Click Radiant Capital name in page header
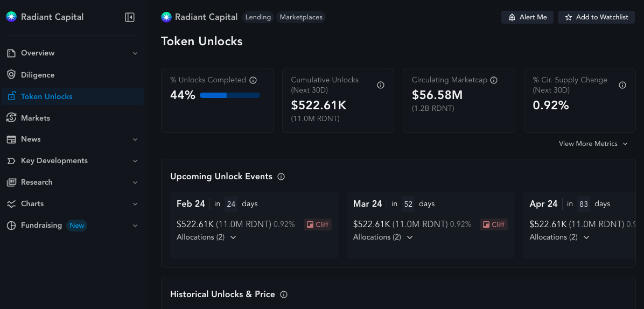 coord(206,17)
